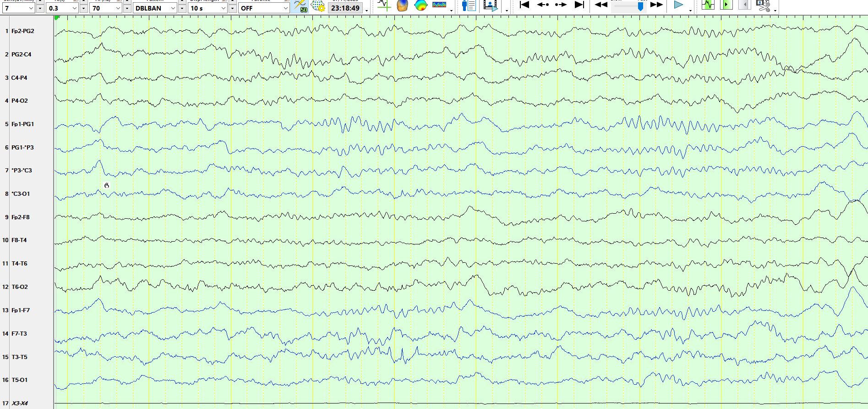
Task: Expand the mapping tools dropdown arrow
Action: 452,10
